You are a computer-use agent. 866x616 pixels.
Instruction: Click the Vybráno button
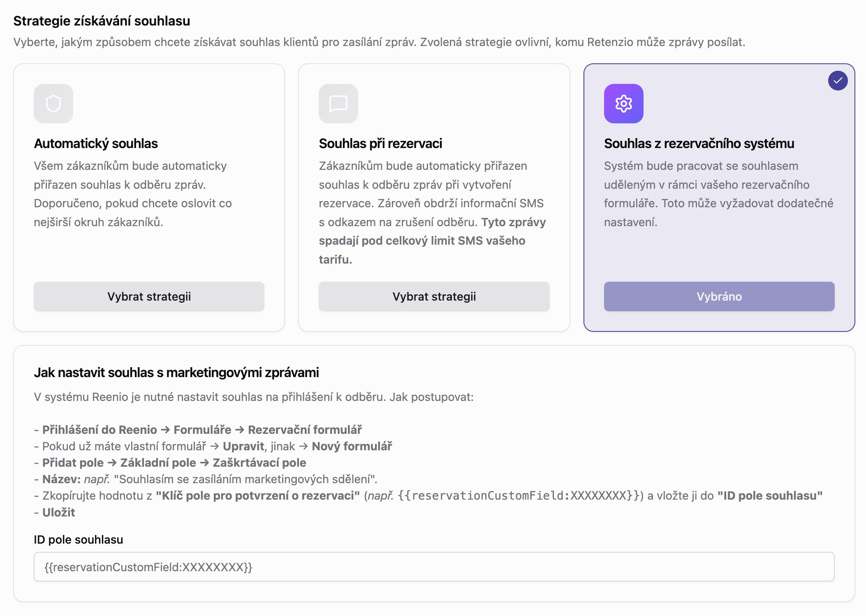pos(719,296)
